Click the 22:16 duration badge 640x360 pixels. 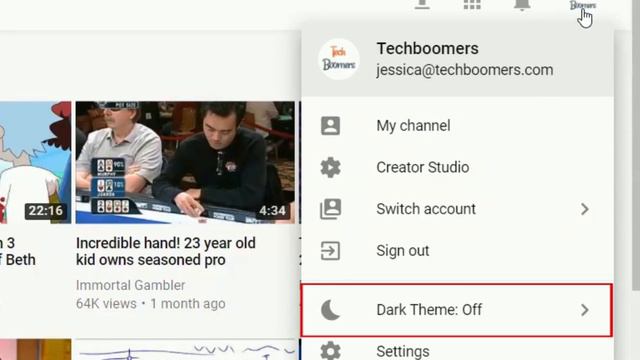(46, 211)
